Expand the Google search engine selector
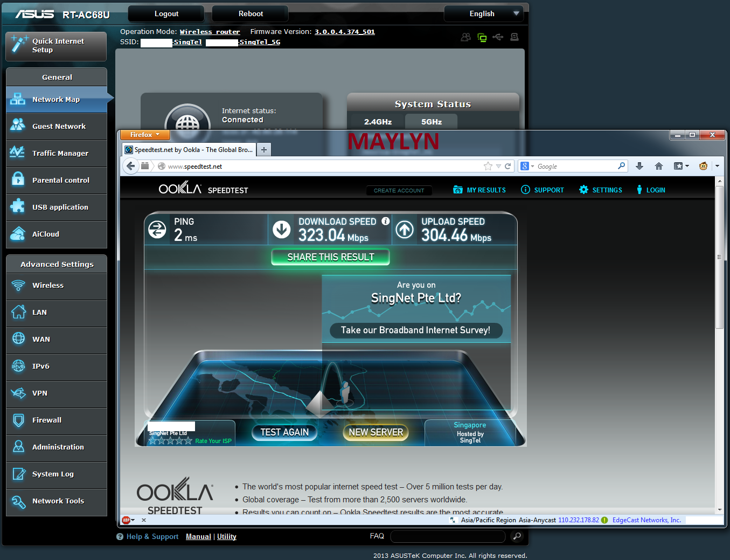Screen dimensions: 730x560 (526, 166)
